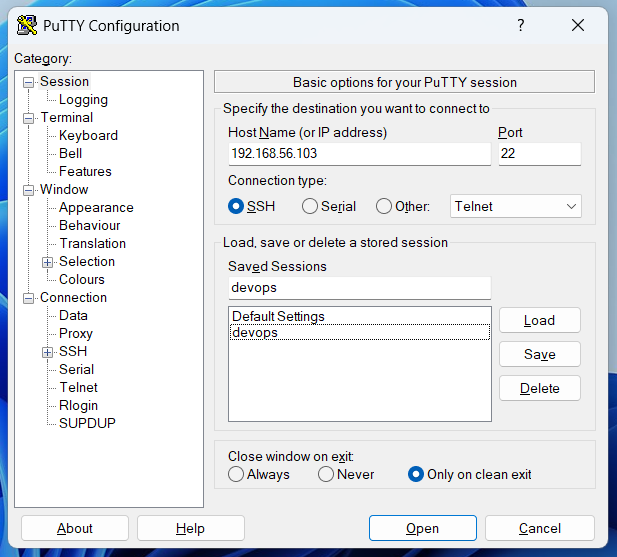Click the Saved Sessions name field

[x=359, y=288]
